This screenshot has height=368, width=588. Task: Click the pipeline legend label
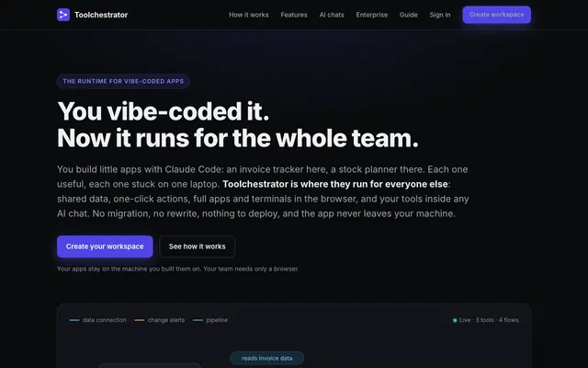[217, 320]
